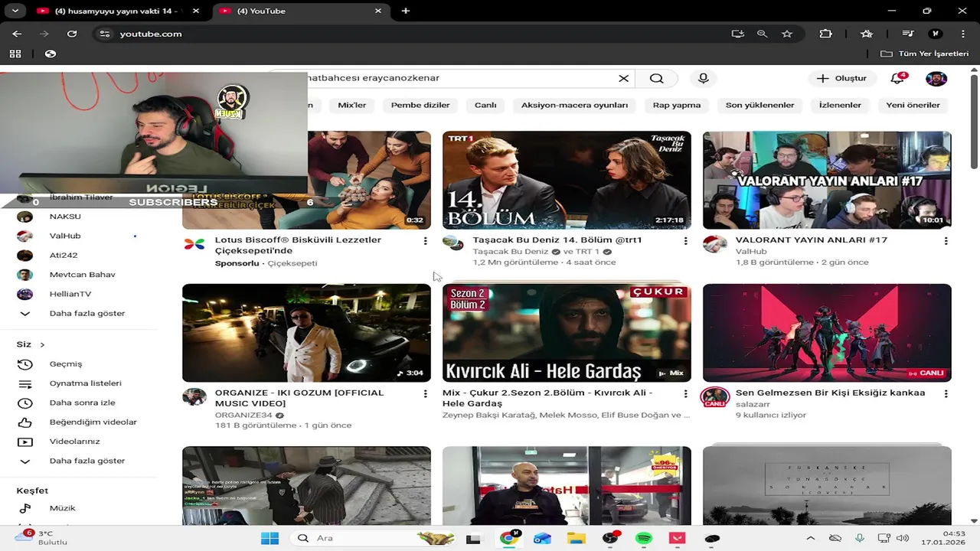Go back using browser back arrow

coord(17,34)
